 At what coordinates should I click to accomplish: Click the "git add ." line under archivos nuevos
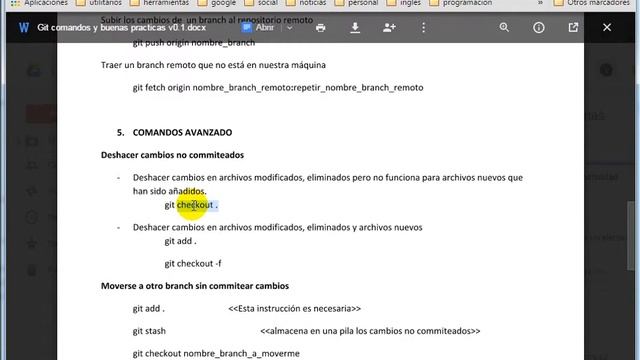click(x=180, y=241)
